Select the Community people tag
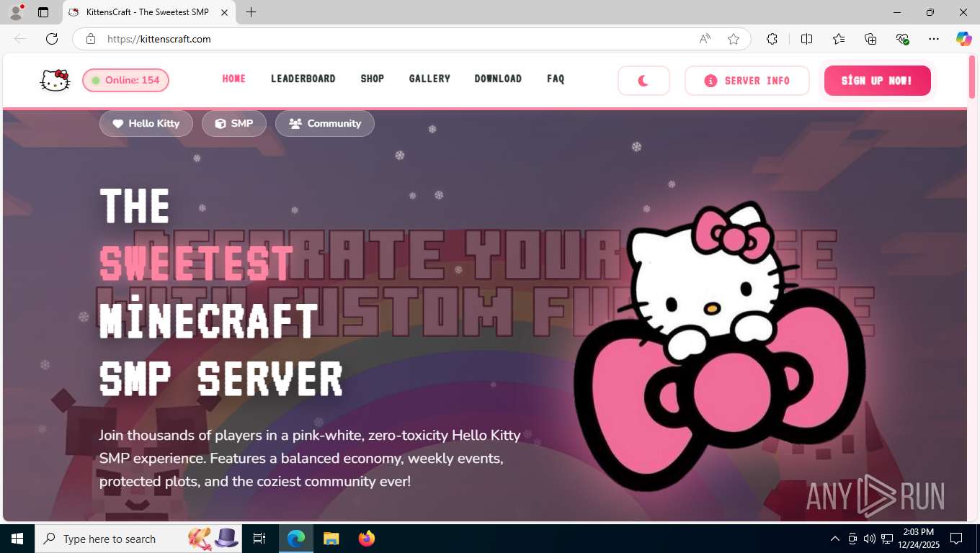The width and height of the screenshot is (980, 553). [325, 123]
